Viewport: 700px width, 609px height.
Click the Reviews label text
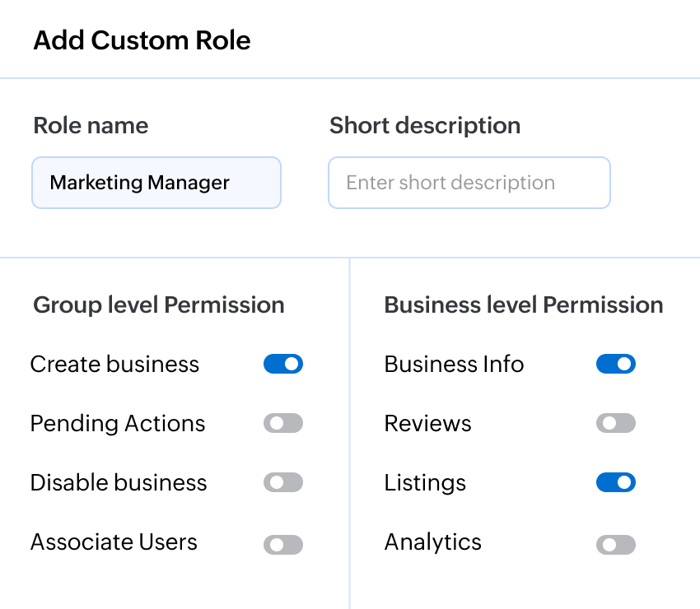click(x=427, y=423)
